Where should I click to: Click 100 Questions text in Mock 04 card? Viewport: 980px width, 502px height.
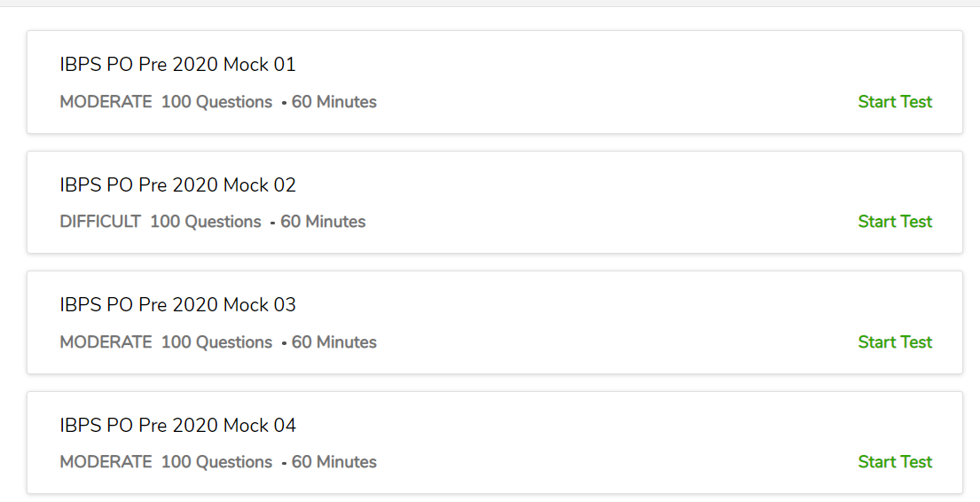[x=217, y=462]
